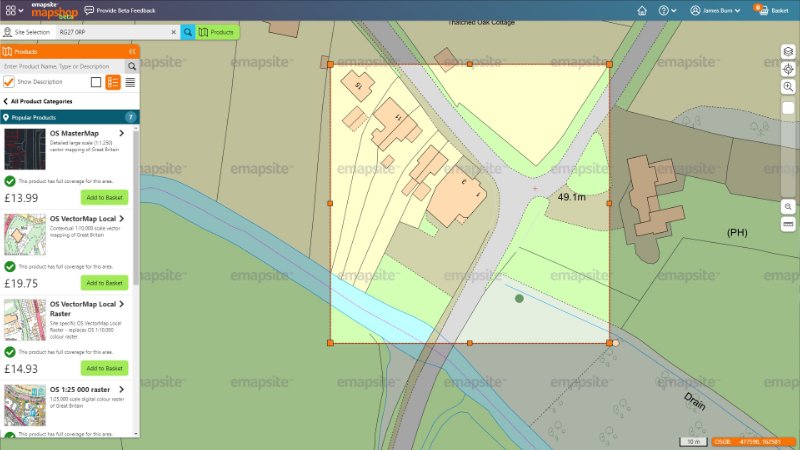Click top-middle edge handle of selection box

pos(470,64)
